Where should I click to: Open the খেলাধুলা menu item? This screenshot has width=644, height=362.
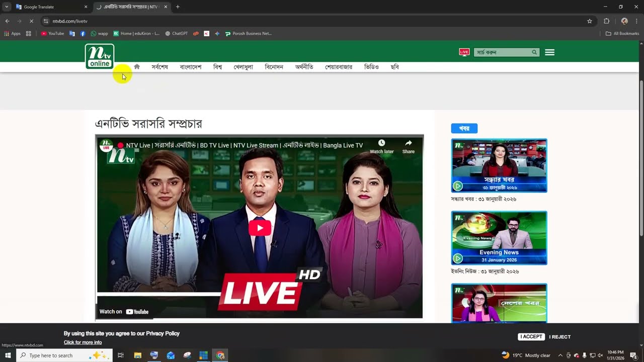pos(244,67)
